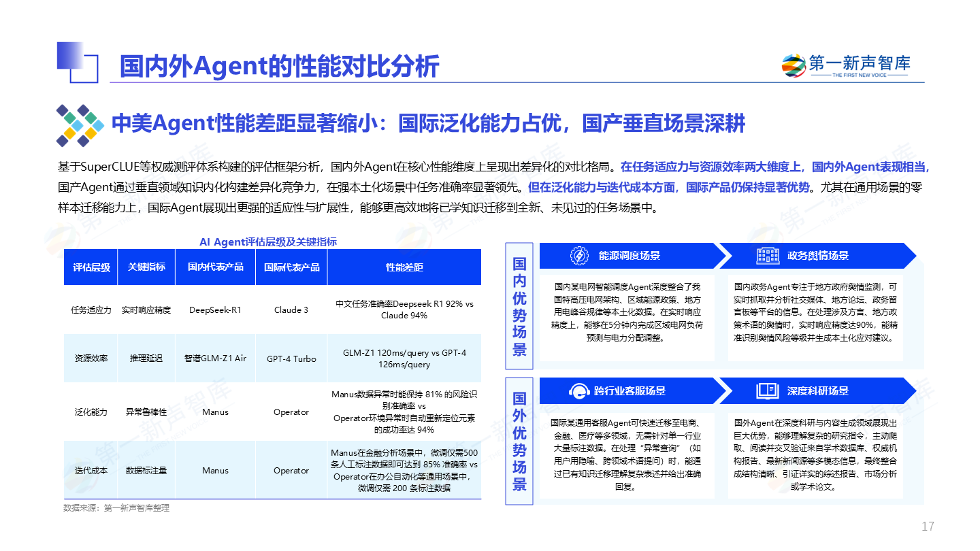Select the 国内优势场景 vertical label
Screen dimensions: 980x551
coord(519,306)
